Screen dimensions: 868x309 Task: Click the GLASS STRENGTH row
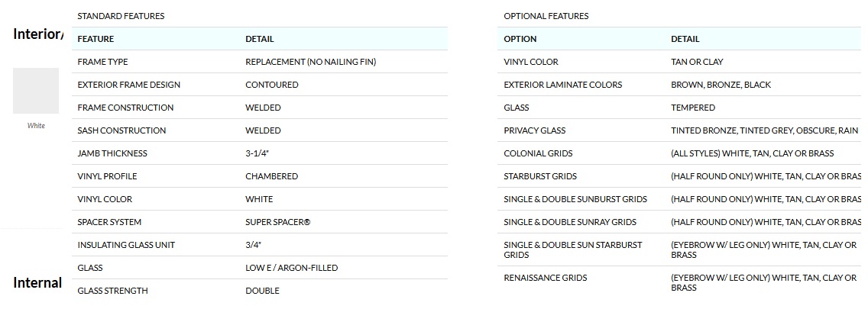click(x=112, y=291)
